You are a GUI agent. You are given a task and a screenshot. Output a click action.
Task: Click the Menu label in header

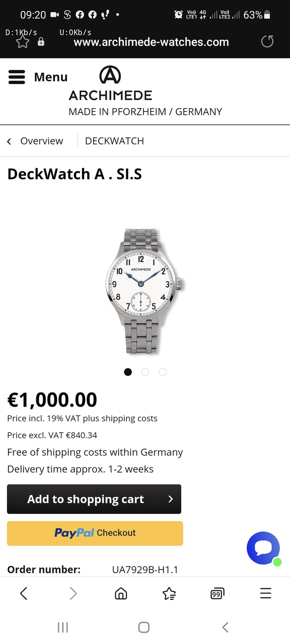point(51,77)
